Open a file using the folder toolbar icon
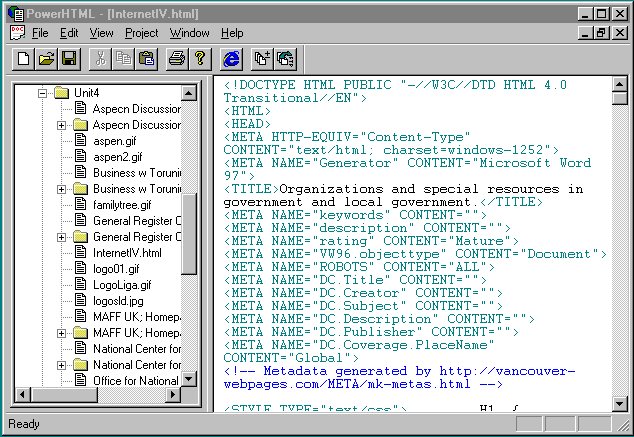This screenshot has height=437, width=634. tap(46, 59)
